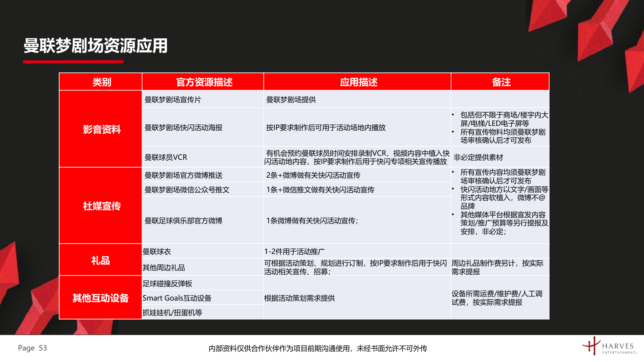Click the Harves Entertainment logo
The image size is (644, 362).
(610, 346)
